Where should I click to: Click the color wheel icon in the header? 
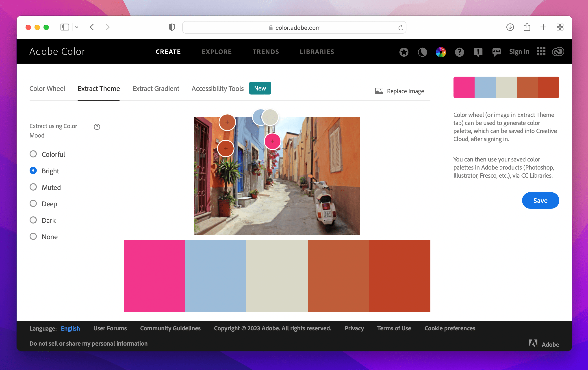click(441, 52)
